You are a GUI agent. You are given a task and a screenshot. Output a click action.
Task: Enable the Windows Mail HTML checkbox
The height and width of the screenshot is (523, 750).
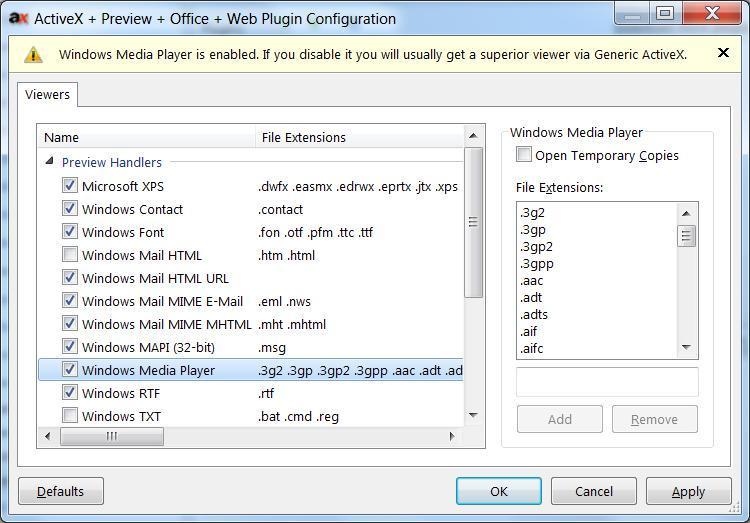click(x=70, y=254)
